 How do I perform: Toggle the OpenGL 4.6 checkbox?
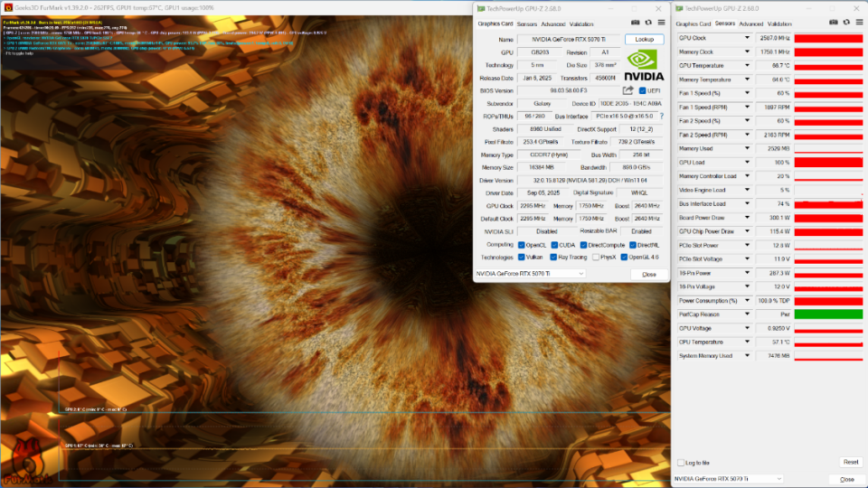624,258
